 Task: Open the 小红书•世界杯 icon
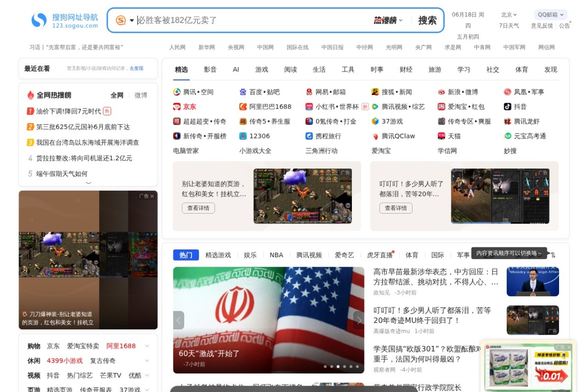click(309, 106)
